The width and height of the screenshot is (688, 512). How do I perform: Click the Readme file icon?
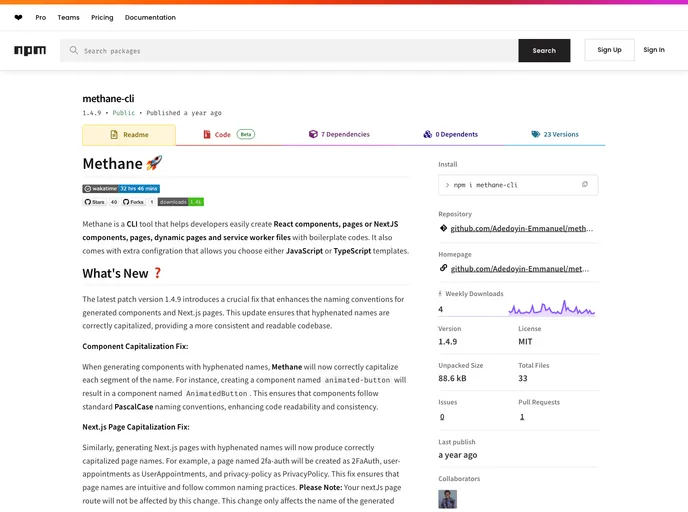tap(114, 135)
